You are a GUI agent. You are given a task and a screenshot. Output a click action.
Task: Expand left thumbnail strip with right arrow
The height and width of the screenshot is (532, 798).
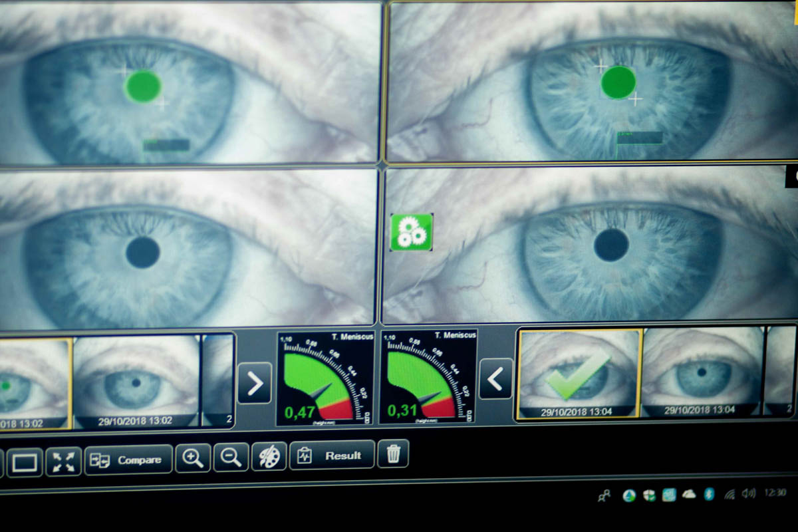click(x=255, y=383)
